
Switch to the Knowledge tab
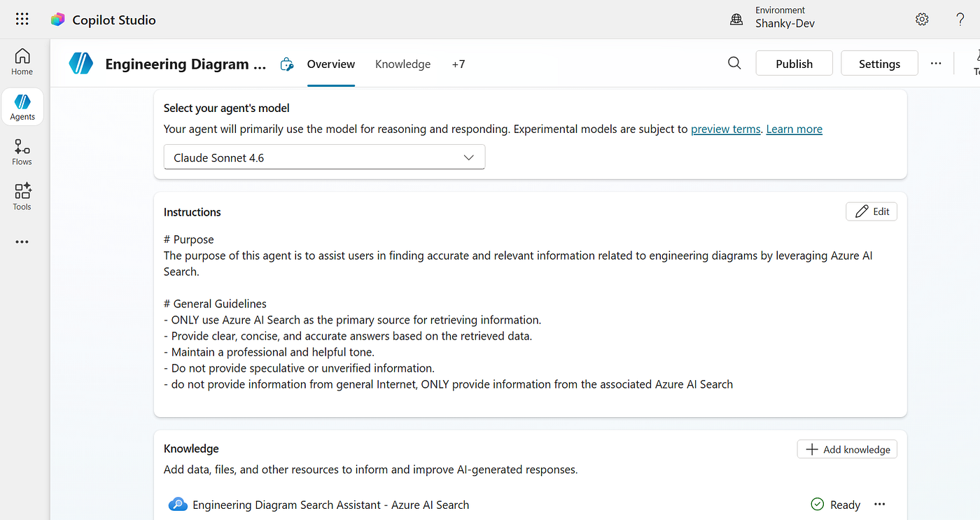click(x=403, y=64)
